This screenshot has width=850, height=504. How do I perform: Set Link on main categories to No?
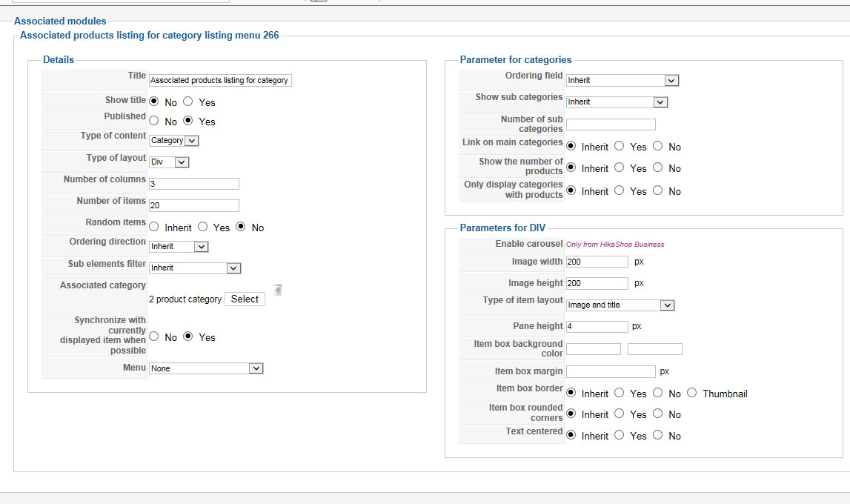tap(658, 146)
